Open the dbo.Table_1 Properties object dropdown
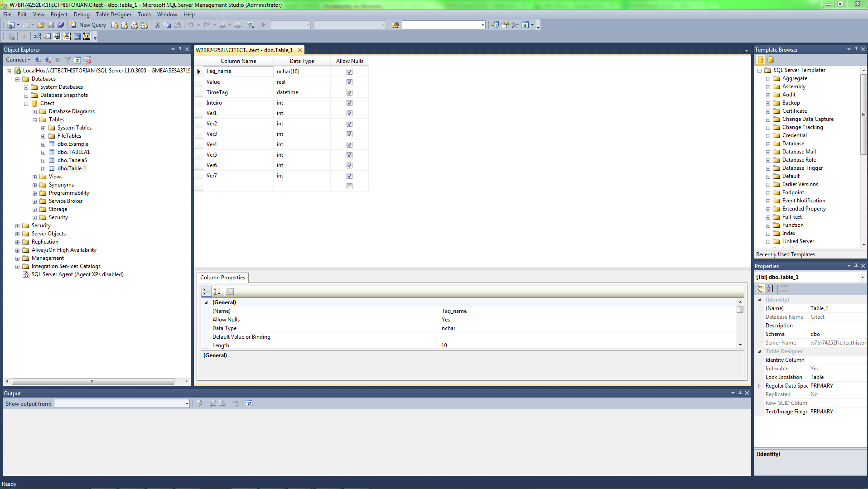Viewport: 868px width, 489px height. (x=863, y=277)
